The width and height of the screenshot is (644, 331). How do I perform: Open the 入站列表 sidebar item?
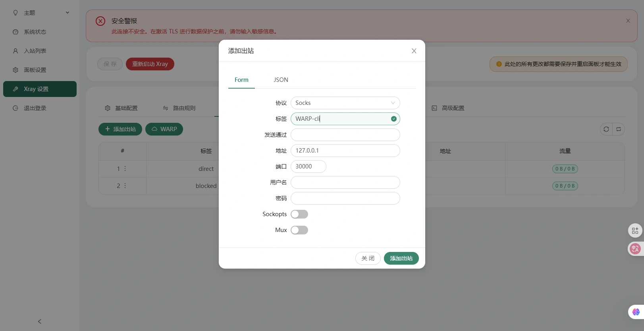click(x=35, y=51)
